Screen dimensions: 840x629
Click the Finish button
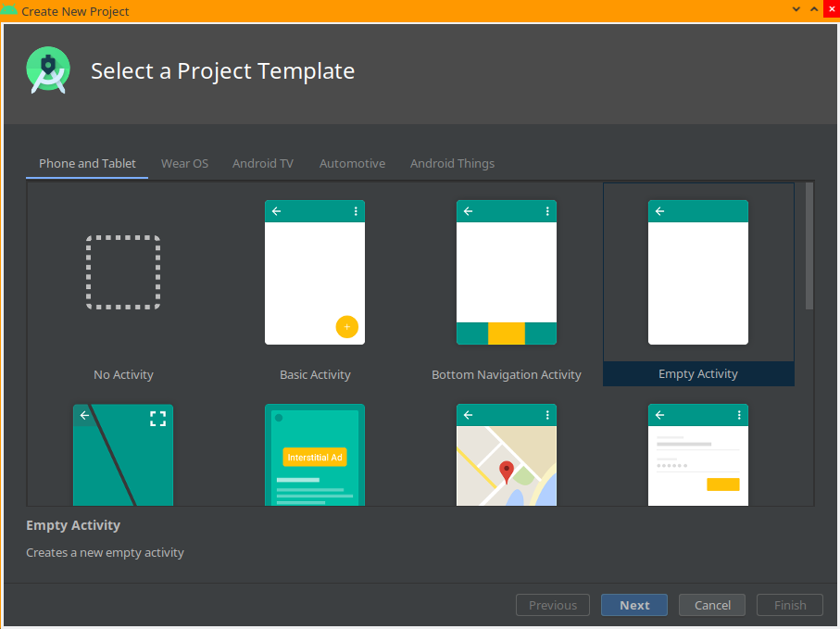790,605
